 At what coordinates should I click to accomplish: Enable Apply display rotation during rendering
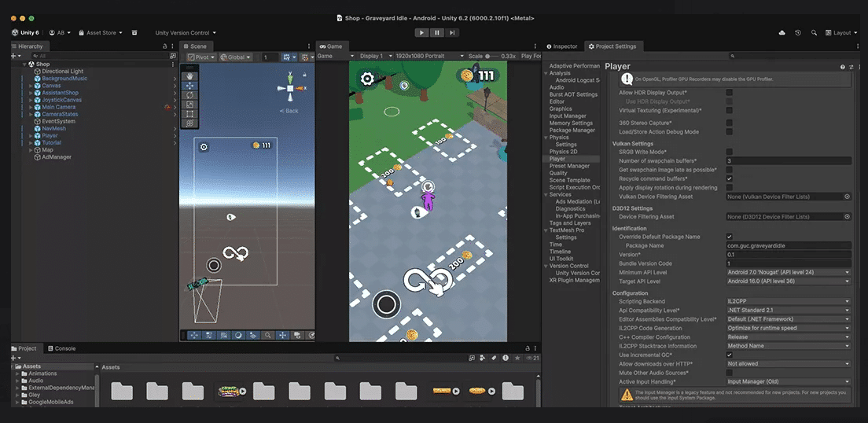[x=730, y=188]
